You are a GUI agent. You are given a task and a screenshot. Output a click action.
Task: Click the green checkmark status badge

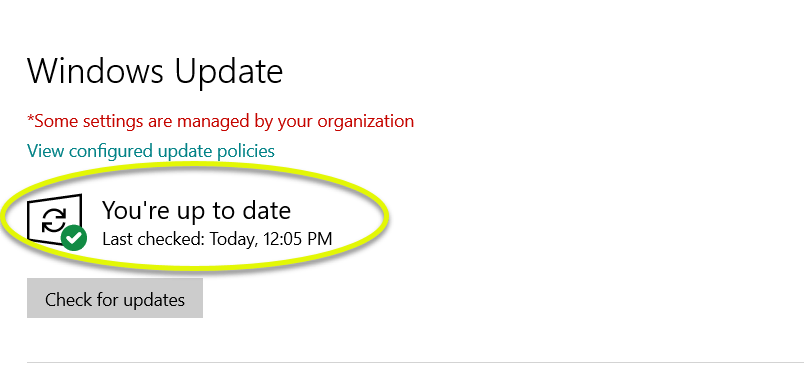pyautogui.click(x=74, y=237)
